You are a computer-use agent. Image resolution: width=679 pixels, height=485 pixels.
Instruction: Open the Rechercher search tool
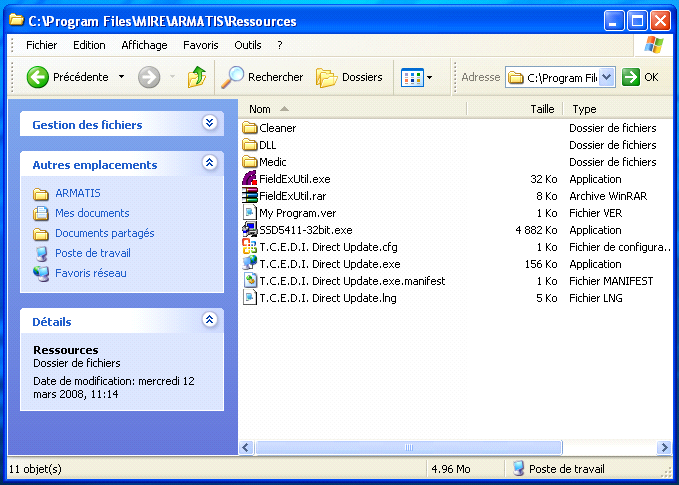tap(262, 77)
